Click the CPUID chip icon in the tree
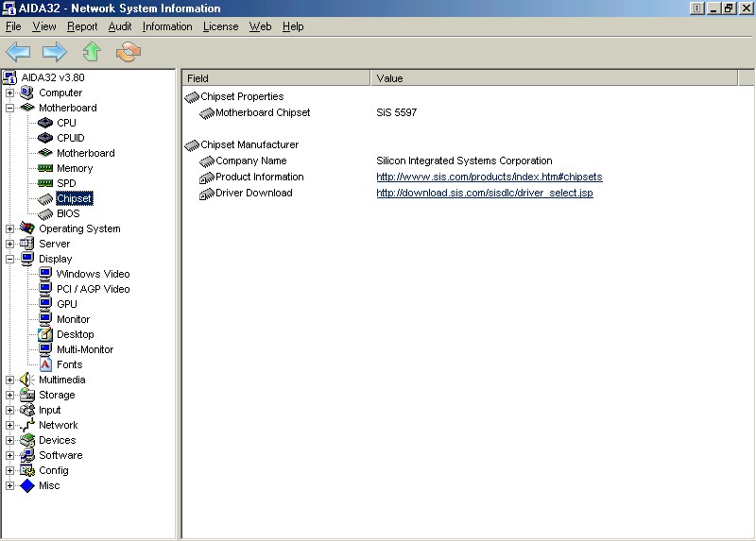 [44, 138]
